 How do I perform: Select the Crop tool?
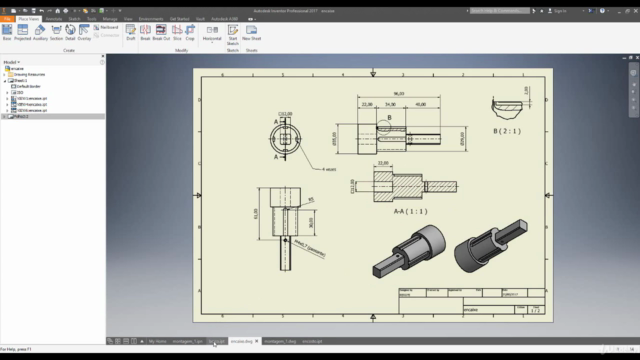(x=190, y=32)
